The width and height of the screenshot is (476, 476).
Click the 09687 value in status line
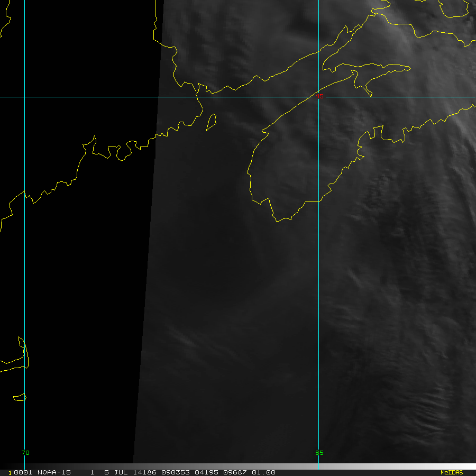coord(235,472)
